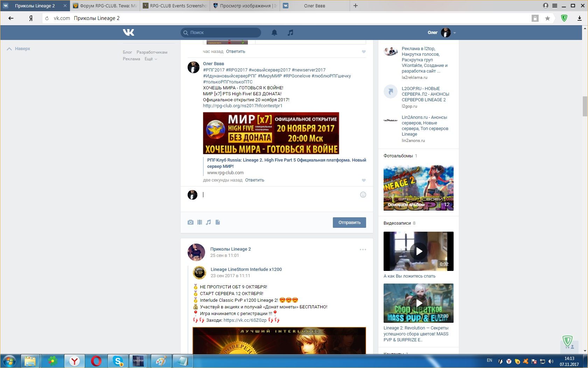The width and height of the screenshot is (588, 368).
Task: Open the file explorer taskbar icon
Action: (x=30, y=361)
